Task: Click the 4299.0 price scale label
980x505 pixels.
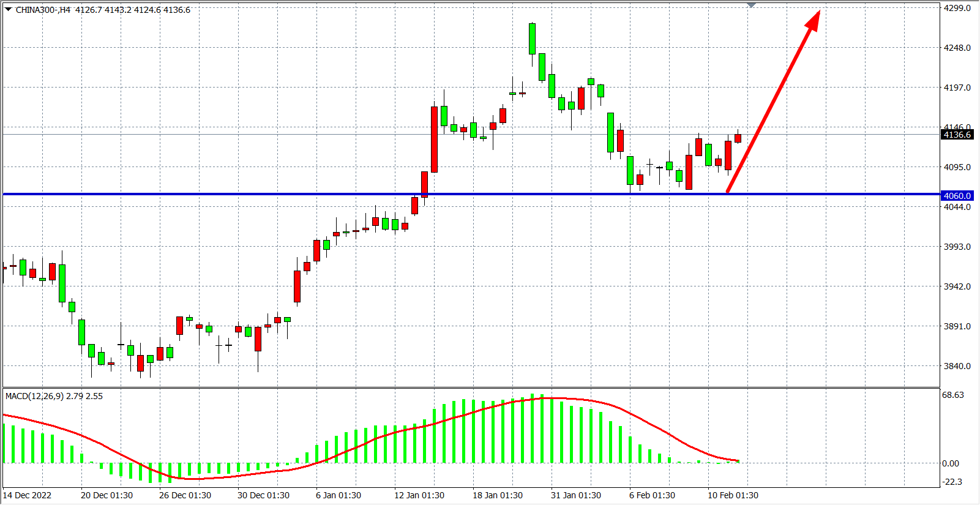Action: pos(957,8)
